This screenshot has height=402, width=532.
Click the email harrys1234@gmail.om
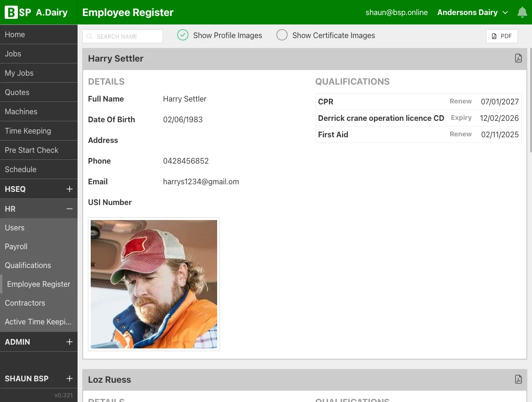tap(201, 181)
